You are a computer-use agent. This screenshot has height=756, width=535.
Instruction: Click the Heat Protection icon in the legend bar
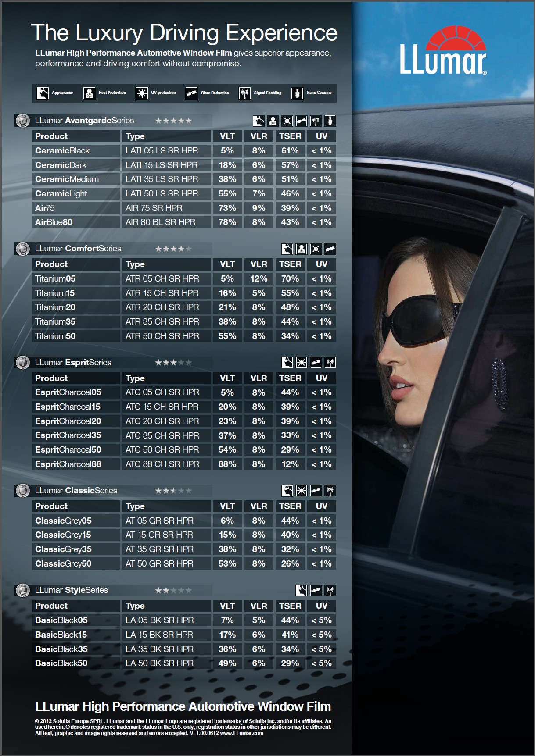pos(90,93)
